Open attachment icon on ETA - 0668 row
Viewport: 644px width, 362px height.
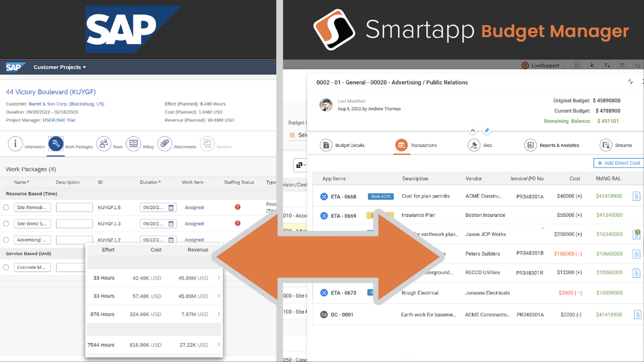click(x=636, y=196)
